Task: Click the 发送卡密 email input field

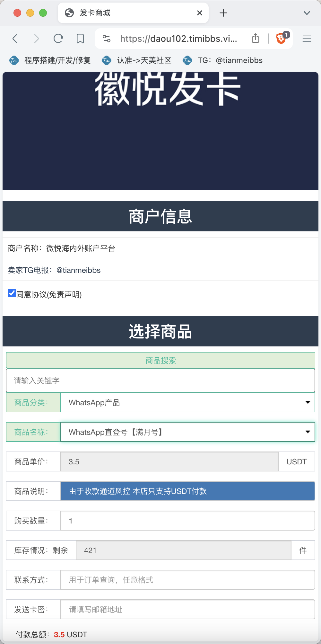Action: (x=188, y=609)
